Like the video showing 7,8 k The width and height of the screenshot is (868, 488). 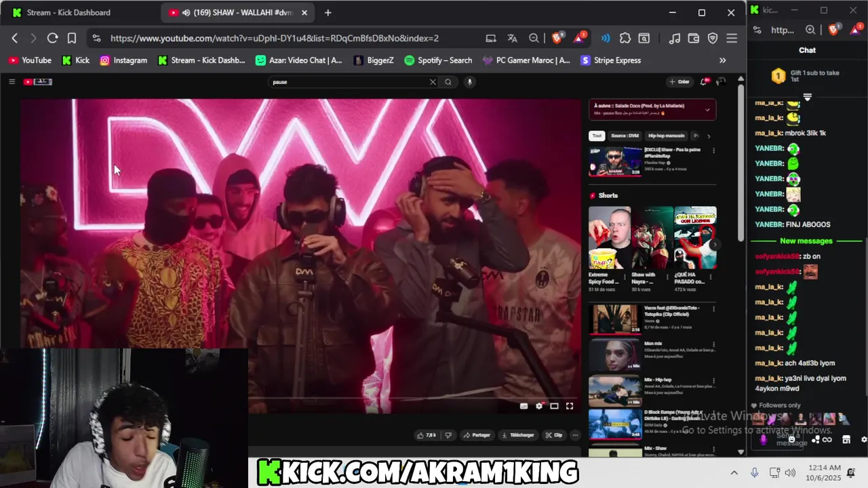[427, 435]
